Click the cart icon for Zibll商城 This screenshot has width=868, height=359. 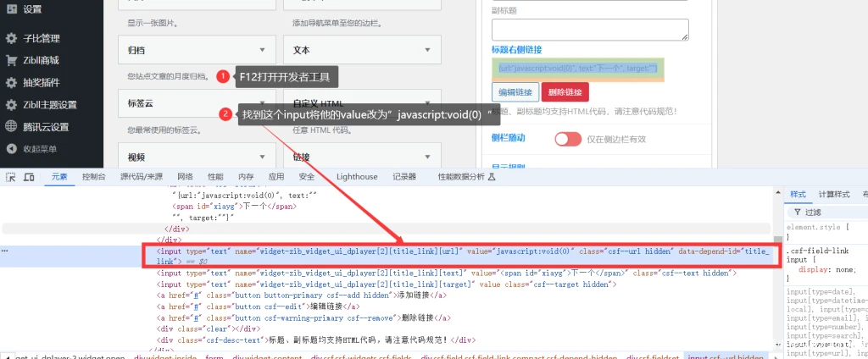[11, 60]
